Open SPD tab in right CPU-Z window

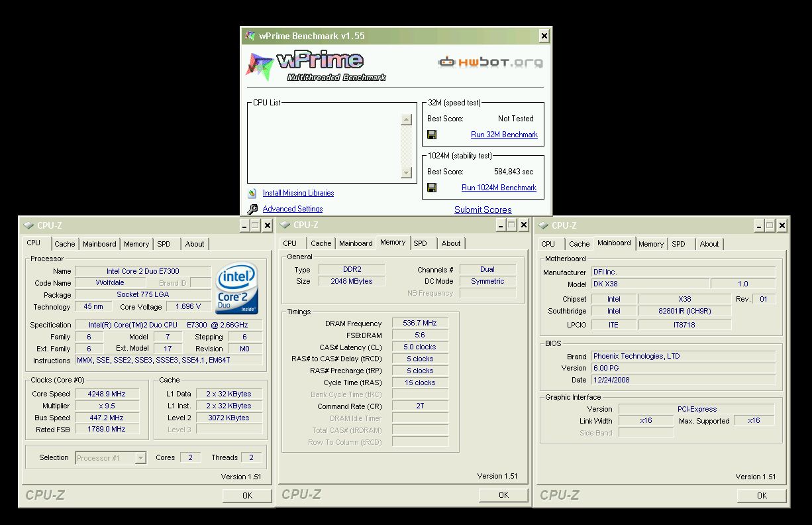[678, 244]
